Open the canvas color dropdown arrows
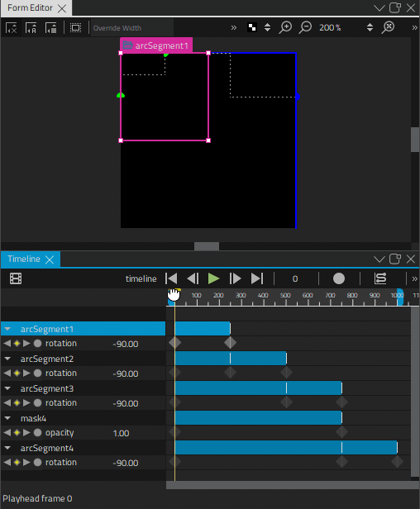Image resolution: width=420 pixels, height=509 pixels. 267,27
